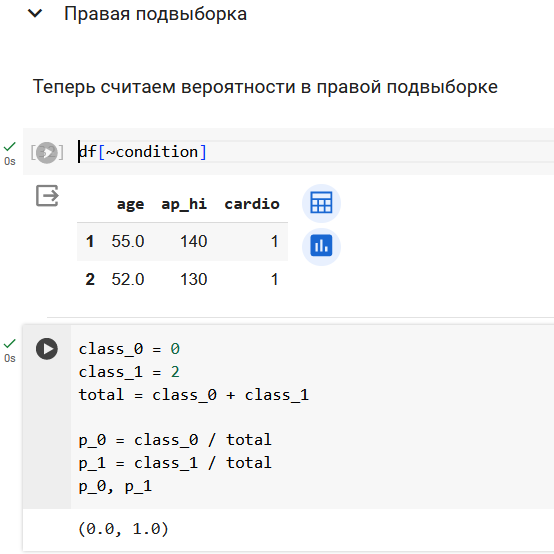The height and width of the screenshot is (554, 554).
Task: Click the green checkmark beside second cell
Action: click(x=10, y=343)
